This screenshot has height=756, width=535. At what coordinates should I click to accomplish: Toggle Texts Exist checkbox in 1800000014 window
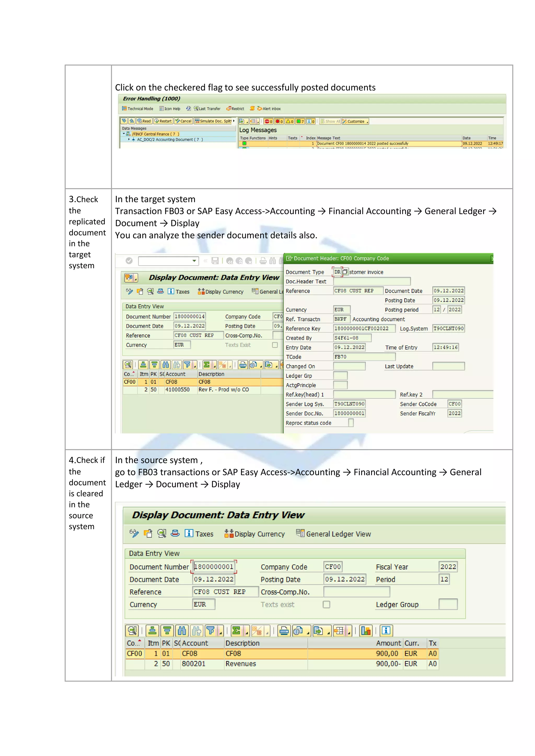(x=275, y=345)
